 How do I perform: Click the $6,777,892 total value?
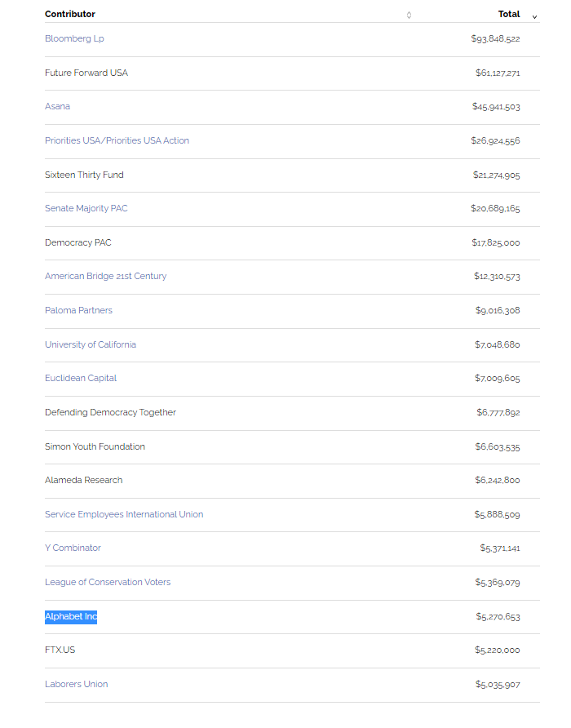click(x=498, y=412)
